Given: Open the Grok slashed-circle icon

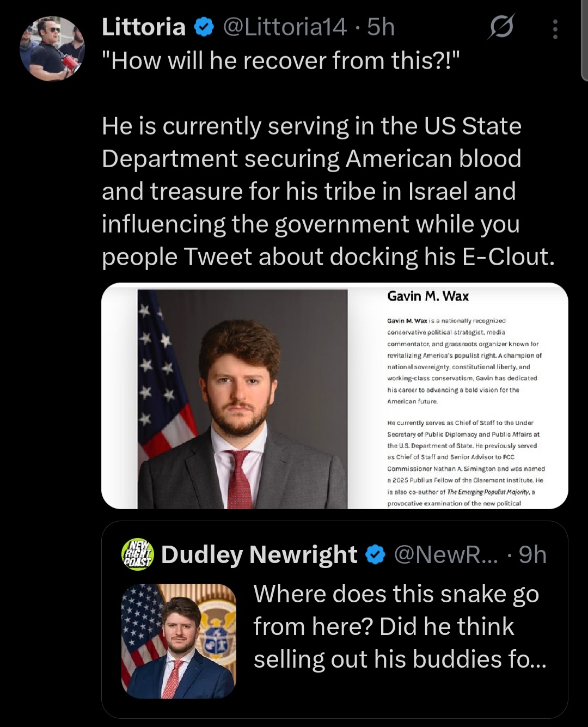Looking at the screenshot, I should coord(500,27).
